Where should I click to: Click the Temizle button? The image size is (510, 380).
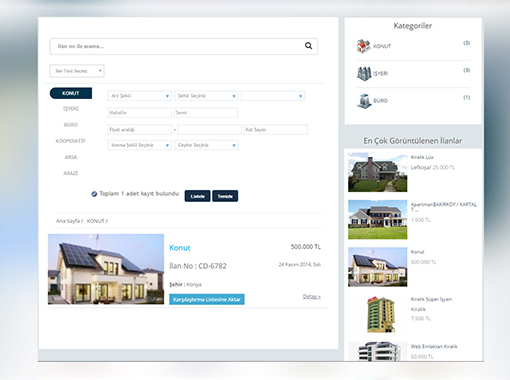tap(225, 196)
